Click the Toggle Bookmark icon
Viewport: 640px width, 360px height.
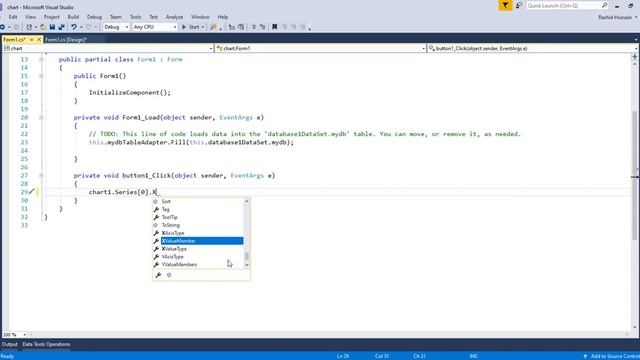coord(275,27)
